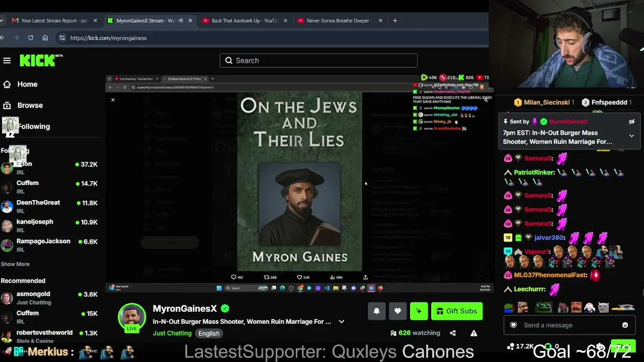The image size is (644, 362).
Task: Open DeenTheGreat channel in sidebar
Action: (x=49, y=207)
